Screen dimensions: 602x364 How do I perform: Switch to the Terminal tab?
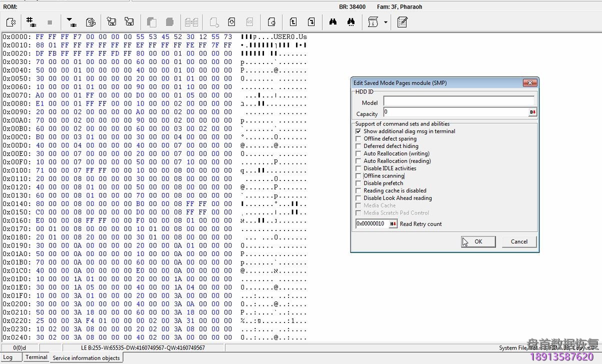click(36, 357)
